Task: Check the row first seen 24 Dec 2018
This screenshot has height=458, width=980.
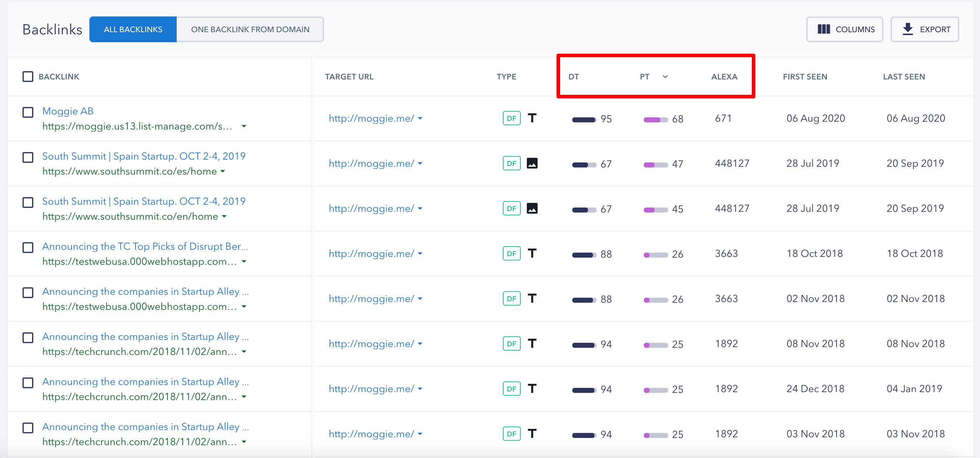Action: coord(28,383)
